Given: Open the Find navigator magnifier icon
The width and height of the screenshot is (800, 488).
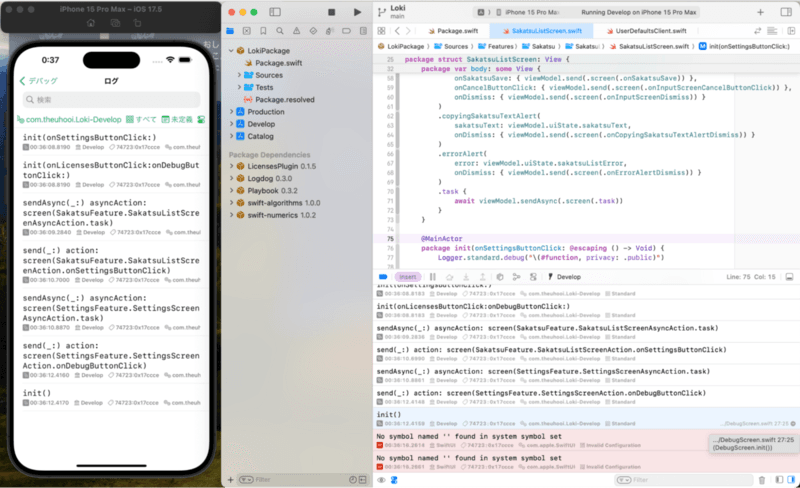Looking at the screenshot, I should [x=280, y=31].
